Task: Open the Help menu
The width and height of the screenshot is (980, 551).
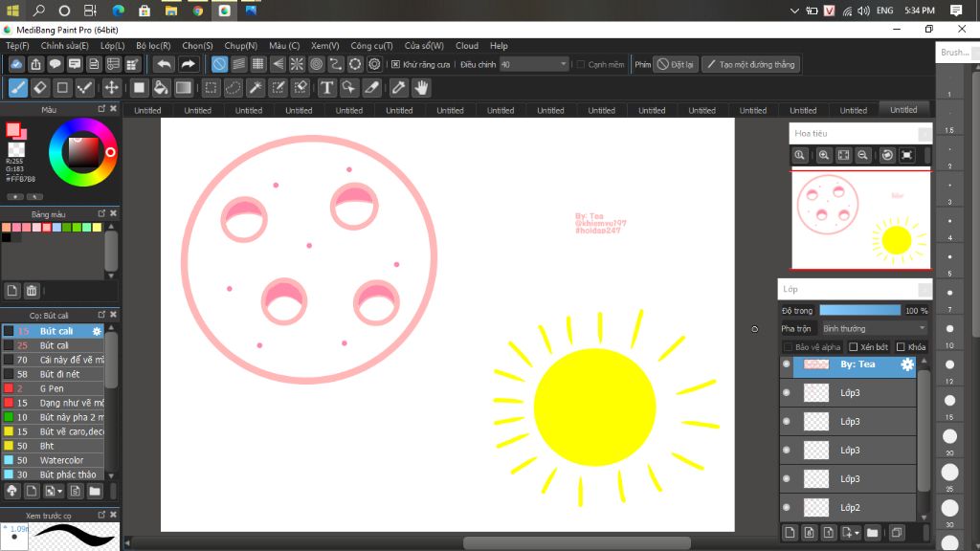Action: point(499,46)
